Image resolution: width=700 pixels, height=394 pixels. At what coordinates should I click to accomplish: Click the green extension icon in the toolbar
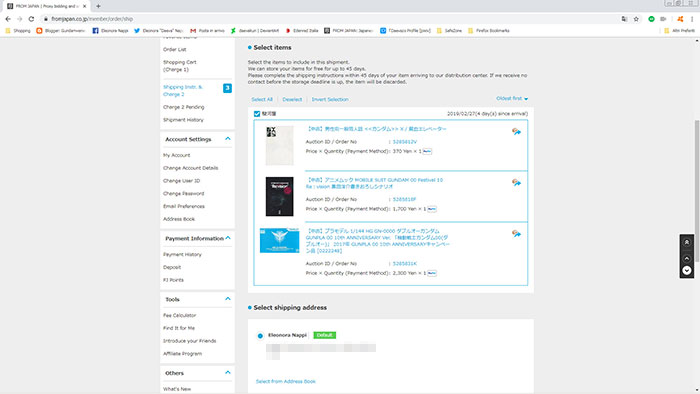coord(651,19)
